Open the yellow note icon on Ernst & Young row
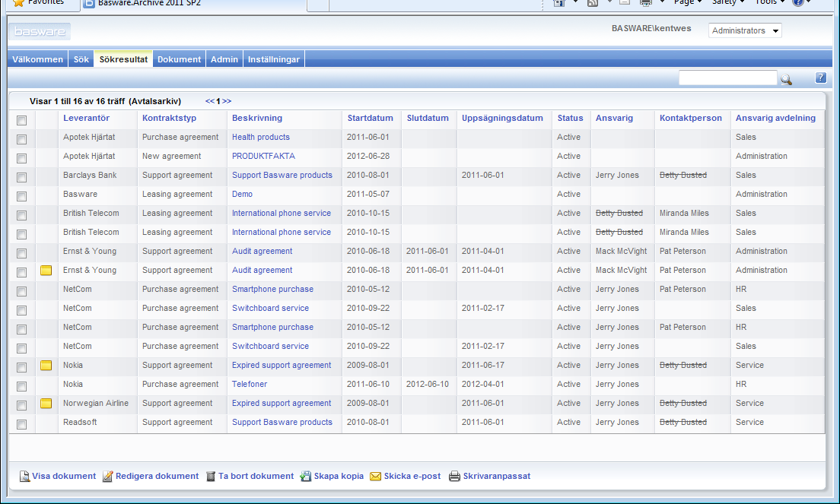 point(46,270)
